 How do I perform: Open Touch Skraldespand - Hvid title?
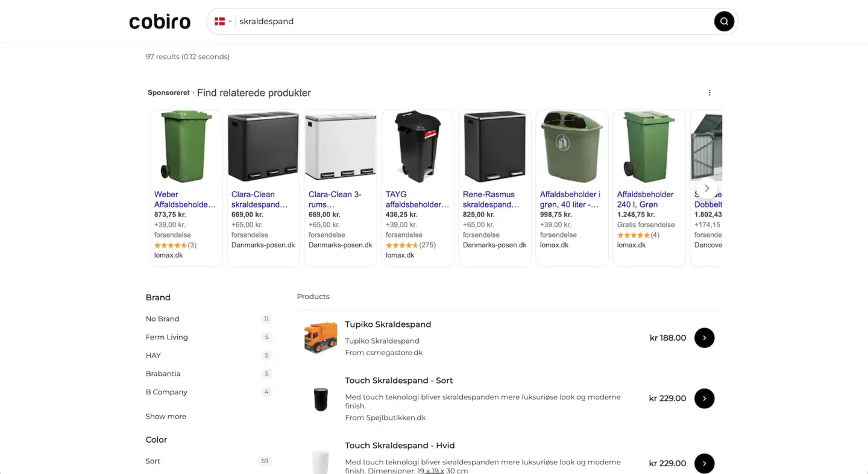point(400,446)
